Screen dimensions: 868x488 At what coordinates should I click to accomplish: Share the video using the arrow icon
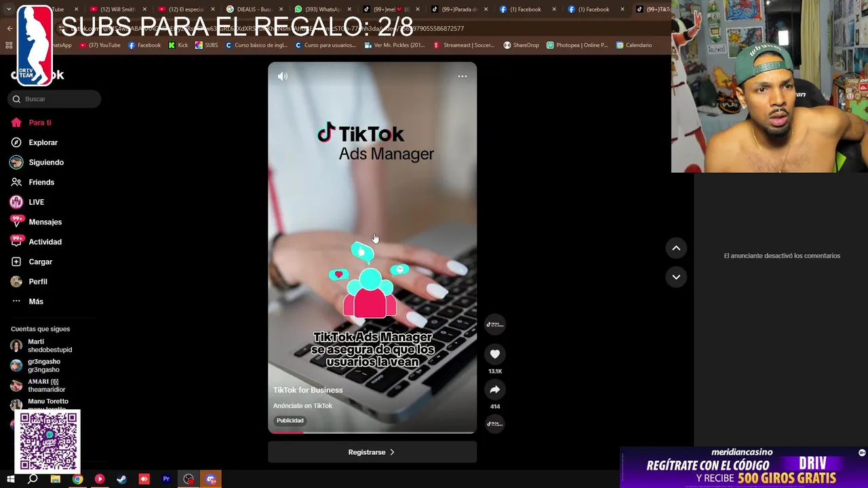point(495,390)
